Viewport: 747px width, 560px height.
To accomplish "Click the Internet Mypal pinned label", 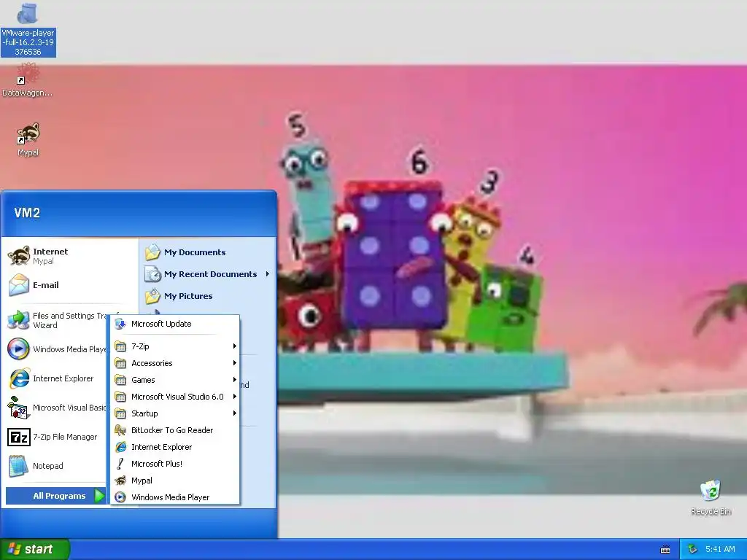I will (50, 256).
